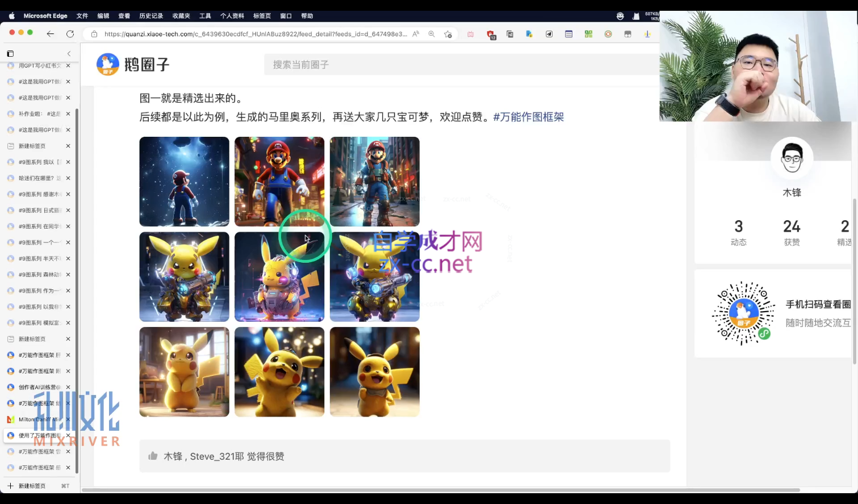Click the zoom magnifier icon in address bar
The image size is (858, 504).
click(x=432, y=34)
